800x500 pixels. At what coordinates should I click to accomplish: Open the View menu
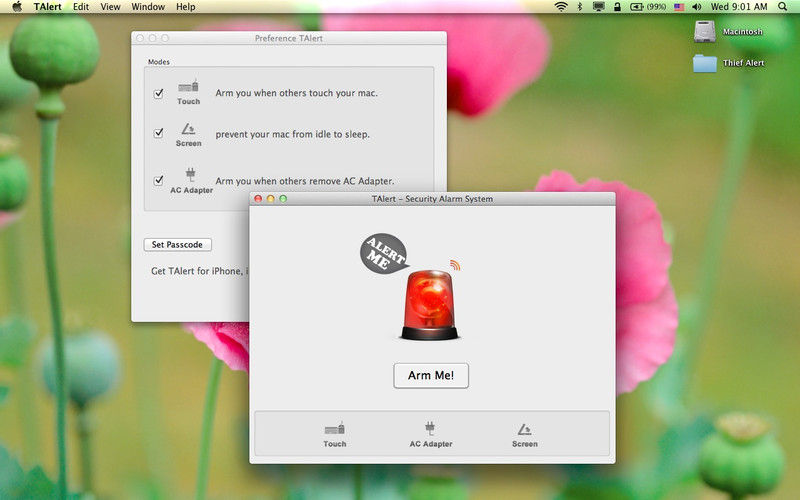click(110, 7)
